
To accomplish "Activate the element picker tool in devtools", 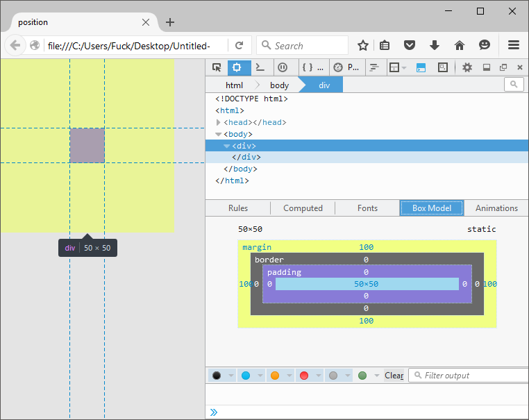I will [217, 67].
